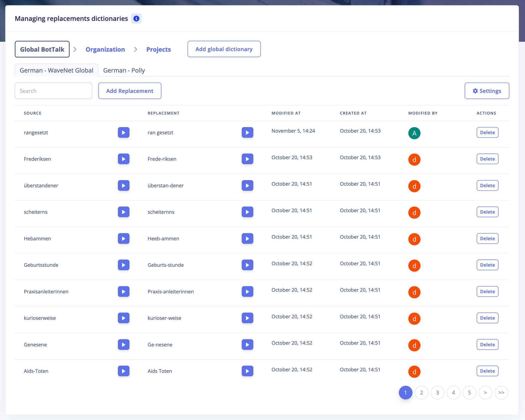Image resolution: width=525 pixels, height=420 pixels.
Task: Play replacement audio for Frede-riksen
Action: pos(247,159)
